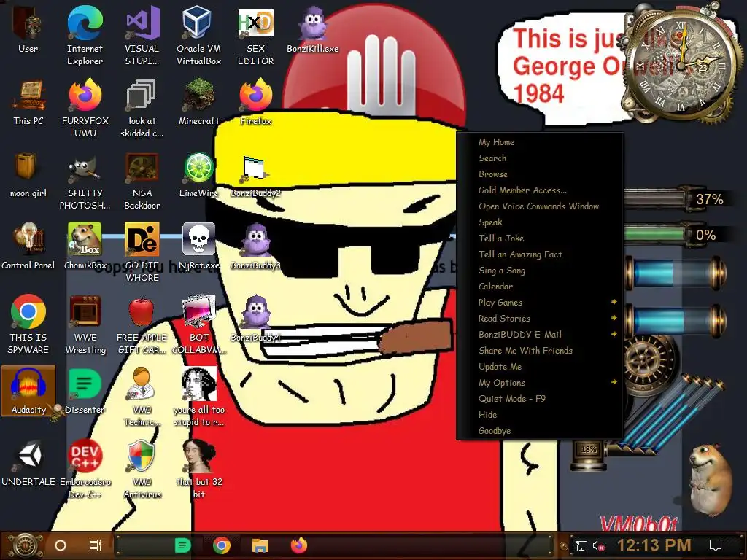
Task: Open the steampunk Start button
Action: point(25,545)
